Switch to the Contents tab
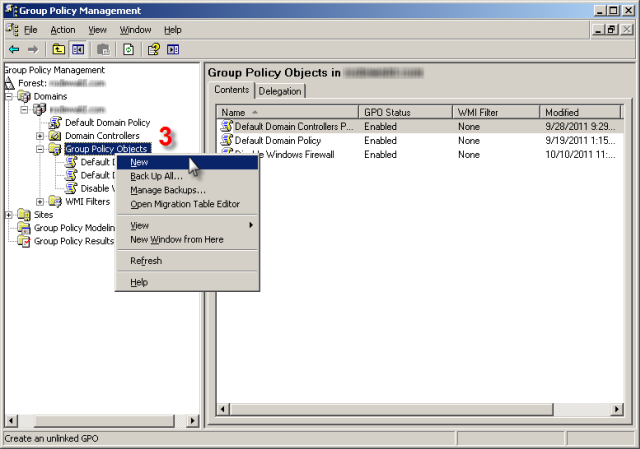640x449 pixels. pos(231,90)
